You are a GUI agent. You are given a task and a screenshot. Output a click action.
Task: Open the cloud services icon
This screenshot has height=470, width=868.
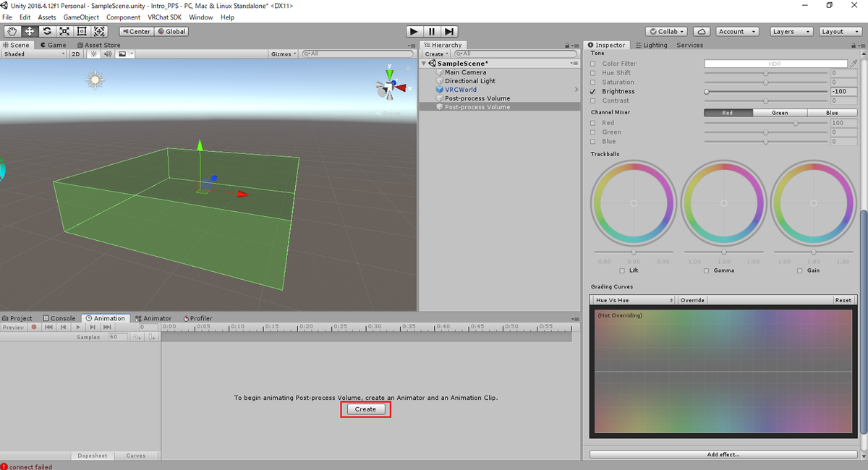[x=701, y=31]
